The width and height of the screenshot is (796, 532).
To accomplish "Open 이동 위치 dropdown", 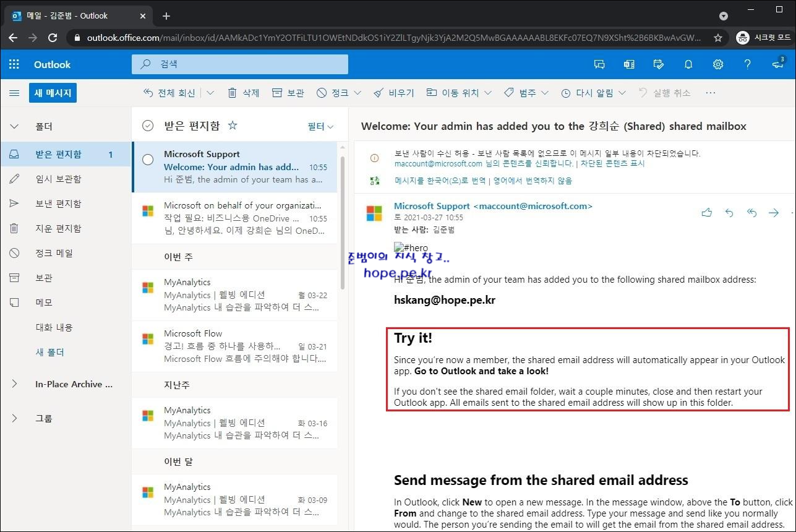I will [x=488, y=93].
